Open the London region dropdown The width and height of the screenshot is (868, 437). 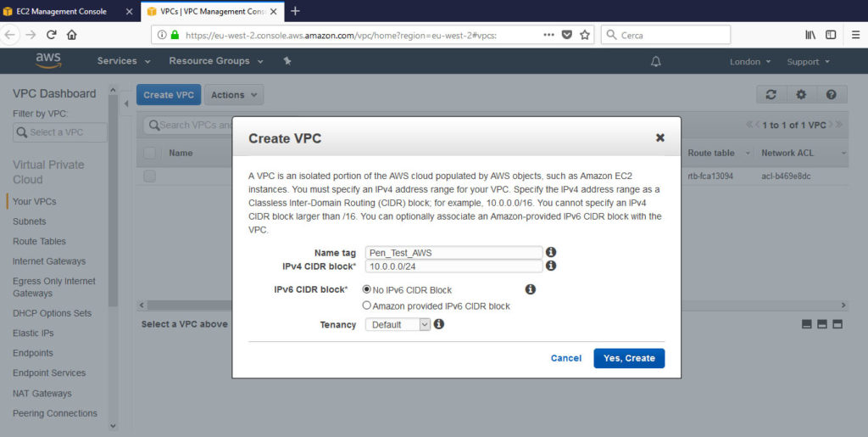click(x=750, y=61)
